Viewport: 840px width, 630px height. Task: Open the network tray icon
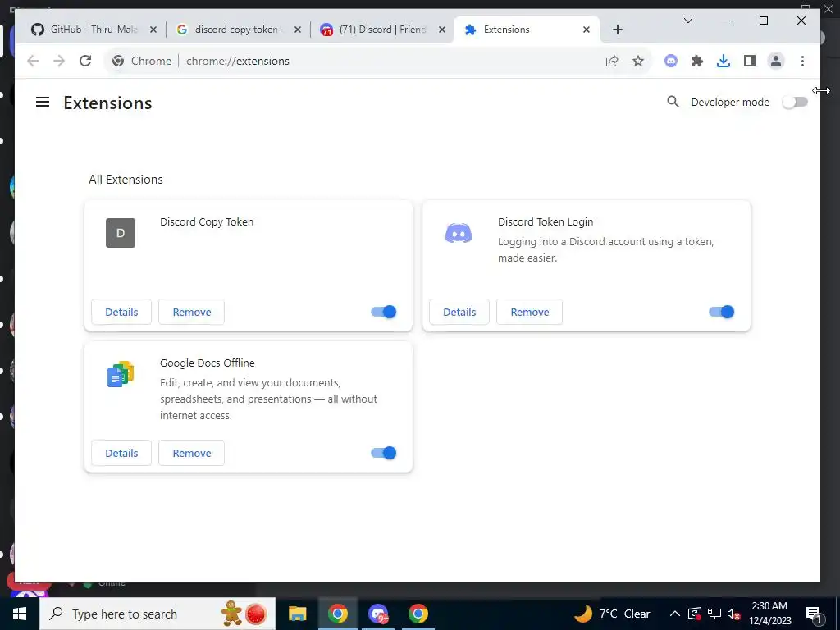(714, 614)
